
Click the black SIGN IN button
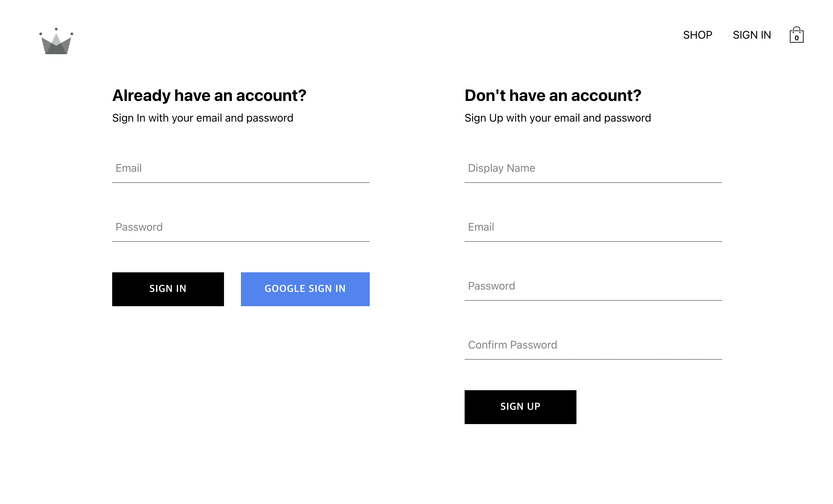(168, 289)
